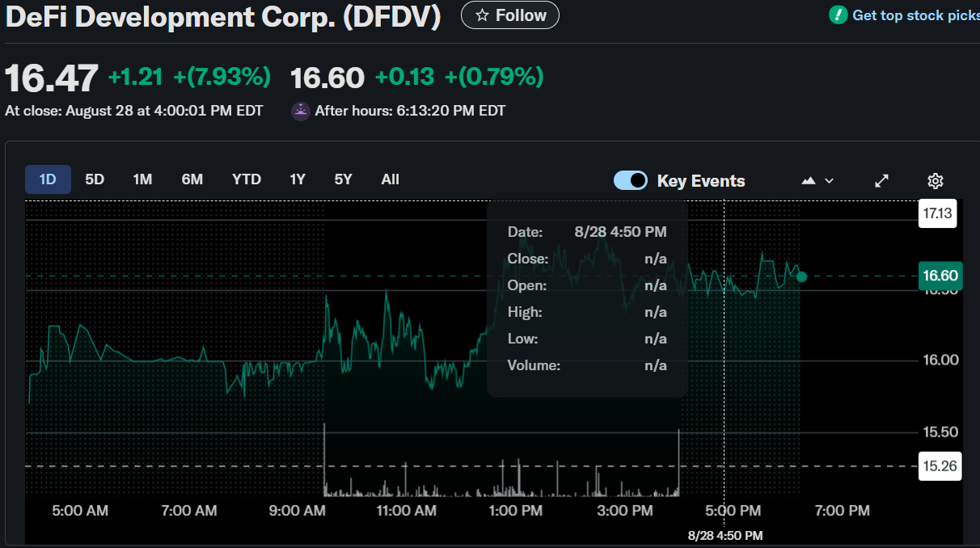Click the 8/28 4:50 PM crosshair label
The height and width of the screenshot is (548, 980).
(x=725, y=536)
